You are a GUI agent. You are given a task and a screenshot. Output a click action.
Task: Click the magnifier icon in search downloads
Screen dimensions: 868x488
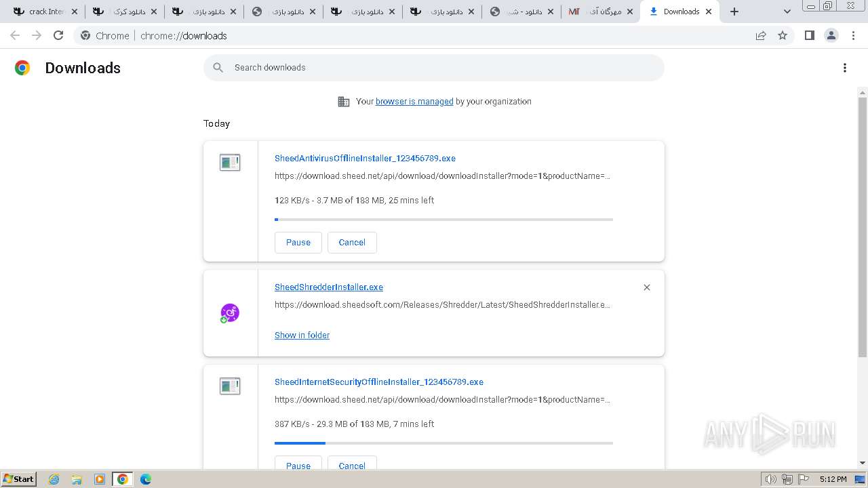tap(218, 68)
